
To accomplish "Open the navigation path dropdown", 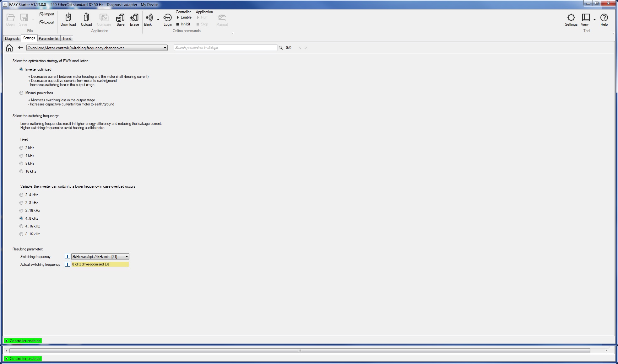I will coord(165,48).
